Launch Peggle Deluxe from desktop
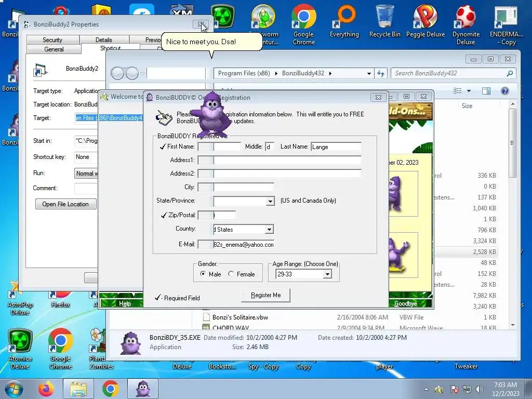Screen dimensions: 532x399 tap(425, 21)
